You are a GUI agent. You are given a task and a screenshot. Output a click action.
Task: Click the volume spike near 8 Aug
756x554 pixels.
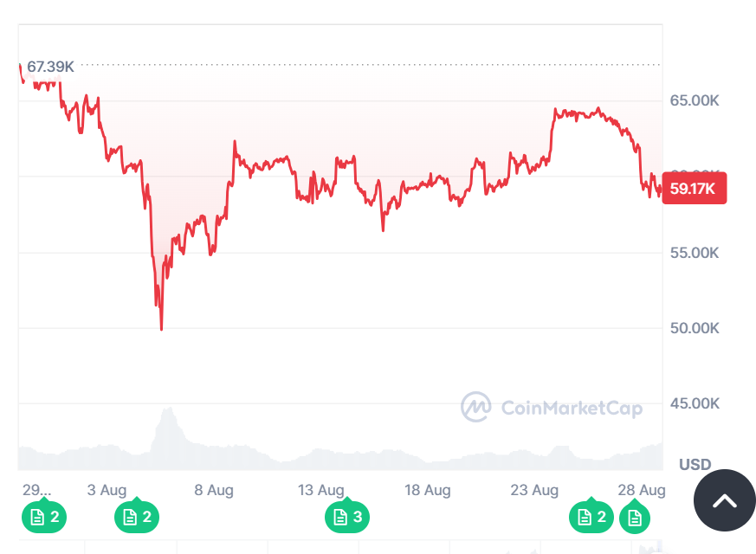click(x=166, y=415)
